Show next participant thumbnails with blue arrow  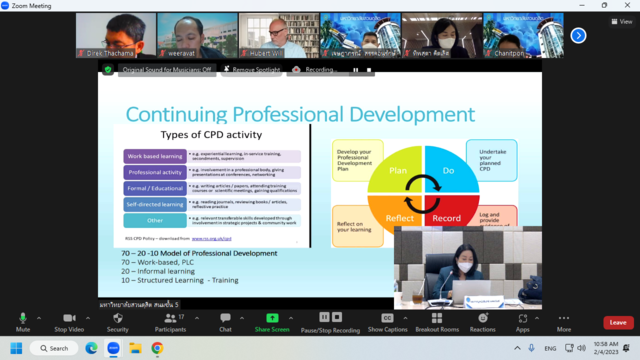578,36
